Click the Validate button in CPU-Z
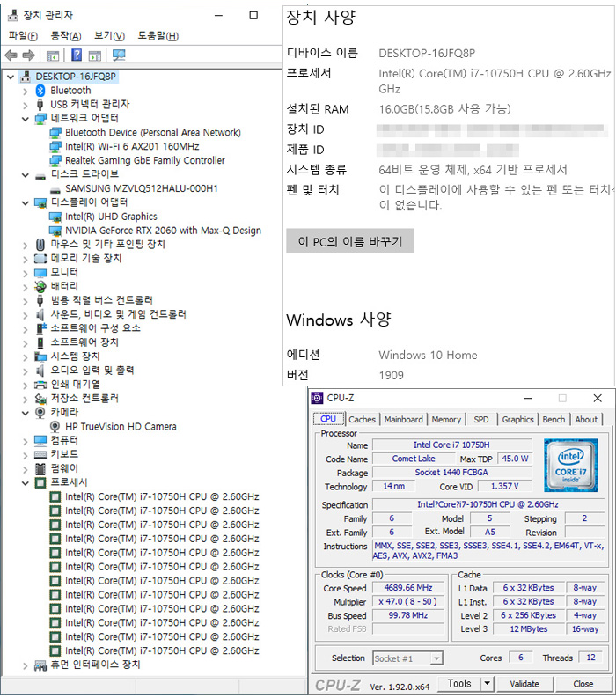This screenshot has height=698, width=616. coord(524,683)
